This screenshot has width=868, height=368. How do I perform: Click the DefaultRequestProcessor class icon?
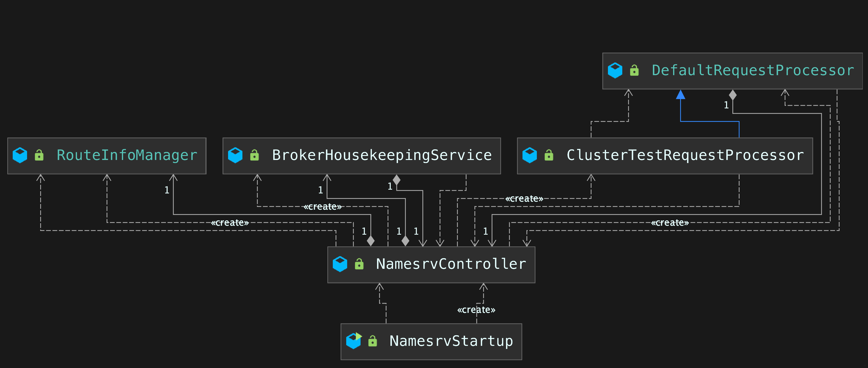(615, 70)
